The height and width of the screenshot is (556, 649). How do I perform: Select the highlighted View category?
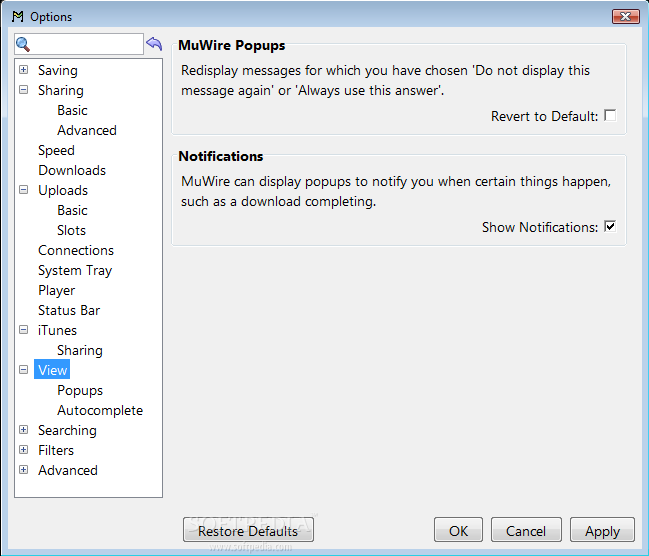click(52, 370)
